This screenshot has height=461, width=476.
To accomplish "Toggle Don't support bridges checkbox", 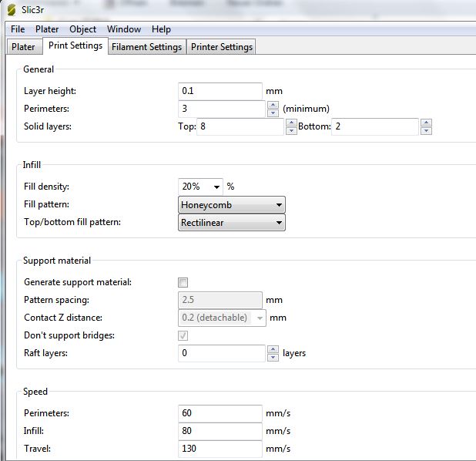I will [x=183, y=335].
